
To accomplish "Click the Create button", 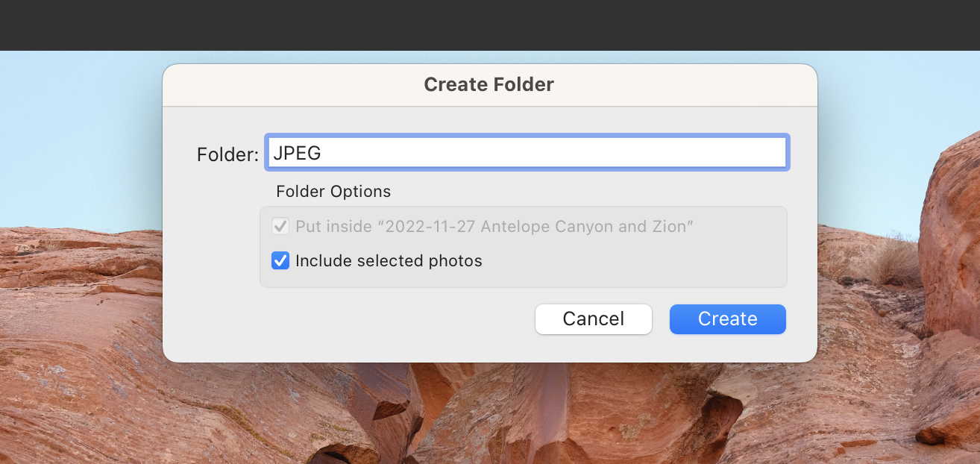I will (727, 319).
